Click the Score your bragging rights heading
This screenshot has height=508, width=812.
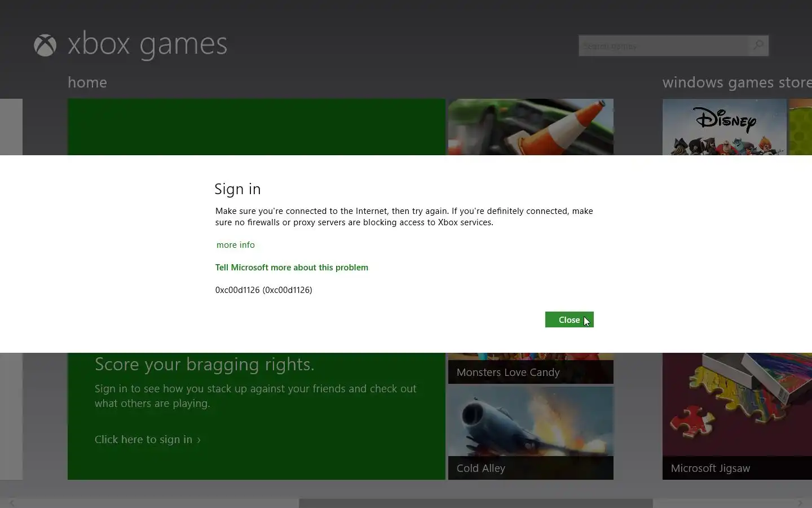click(205, 365)
